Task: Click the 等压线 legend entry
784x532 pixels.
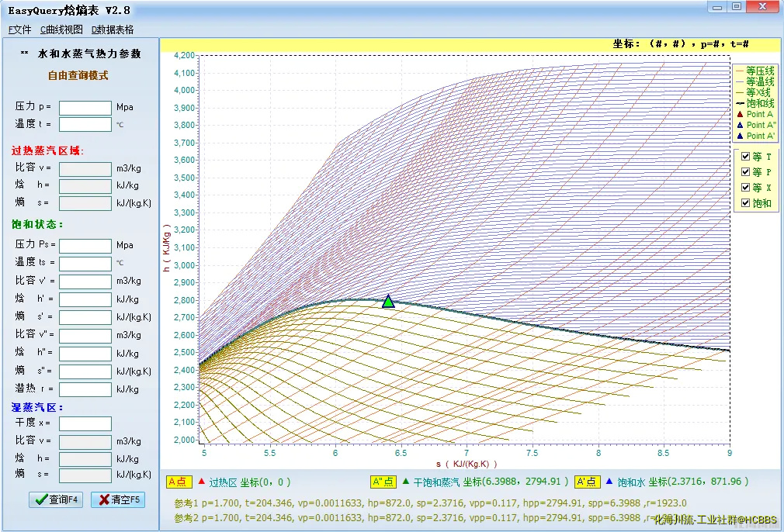Action: 755,71
